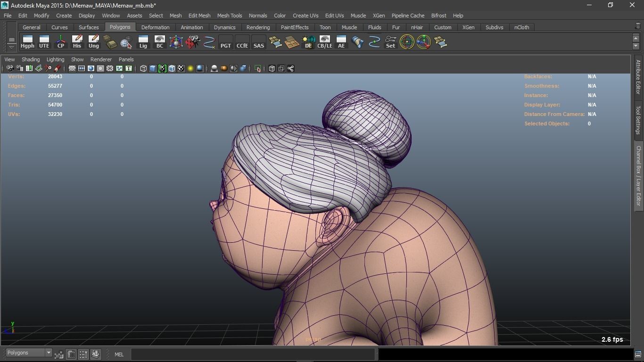This screenshot has height=362, width=644.
Task: Switch to the Rendering shelf tab
Action: coord(258,27)
